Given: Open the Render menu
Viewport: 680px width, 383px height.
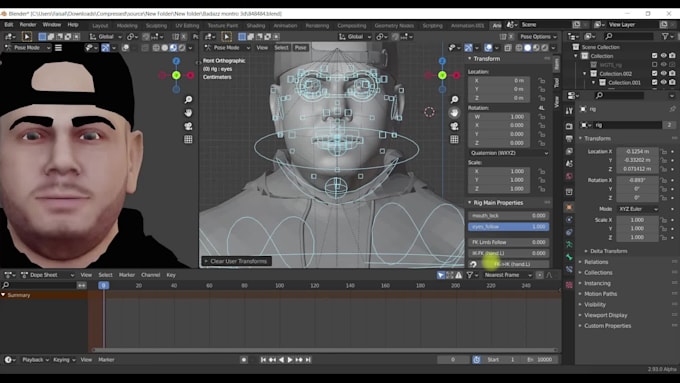Looking at the screenshot, I should coord(28,25).
